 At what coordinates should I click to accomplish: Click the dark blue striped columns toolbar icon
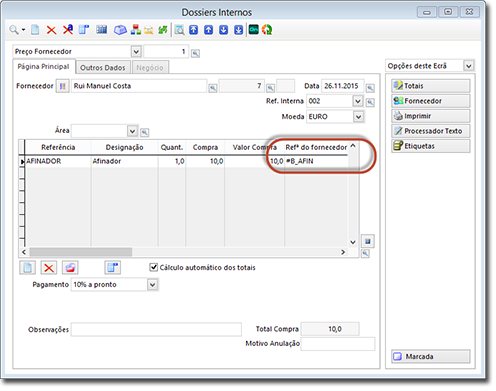[x=101, y=30]
